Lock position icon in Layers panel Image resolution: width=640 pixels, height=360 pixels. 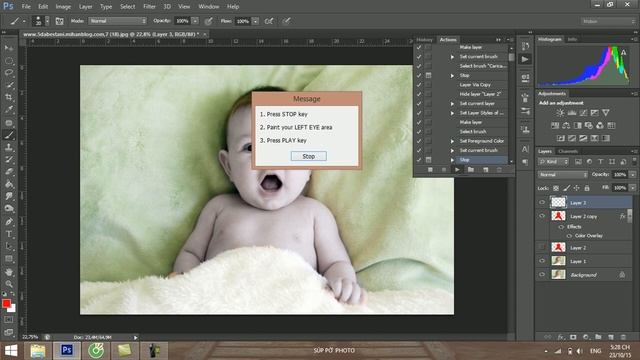coord(576,188)
